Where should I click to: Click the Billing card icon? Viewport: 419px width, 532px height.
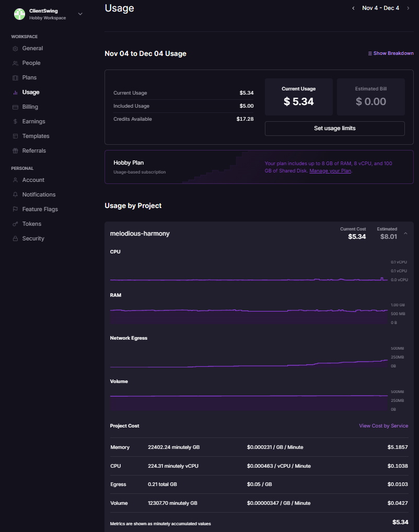16,107
